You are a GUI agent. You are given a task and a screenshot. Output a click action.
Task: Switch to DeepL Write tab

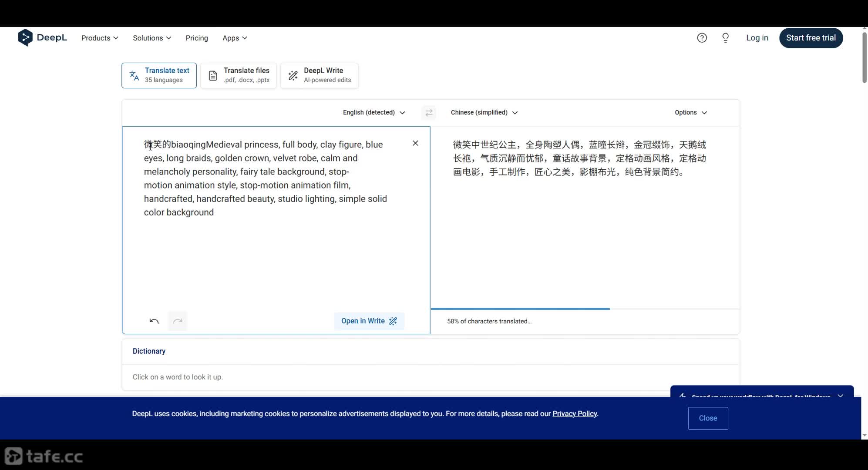point(320,75)
